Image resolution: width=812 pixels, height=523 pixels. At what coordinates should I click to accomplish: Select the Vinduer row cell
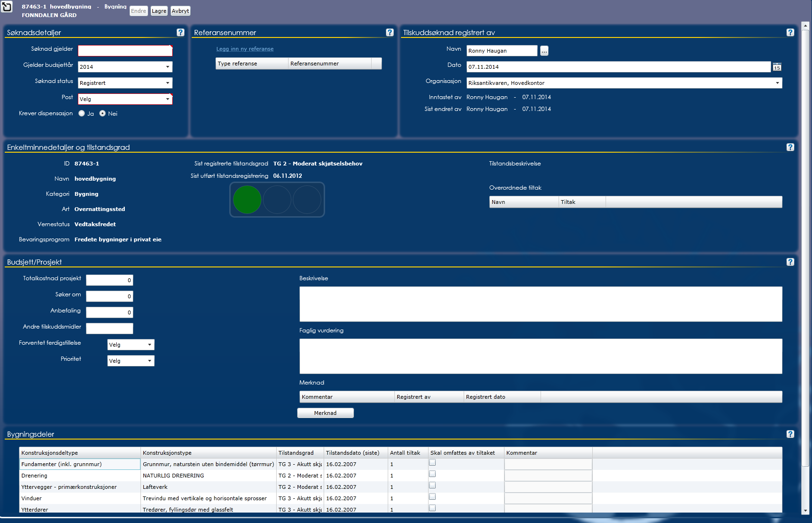[80, 498]
